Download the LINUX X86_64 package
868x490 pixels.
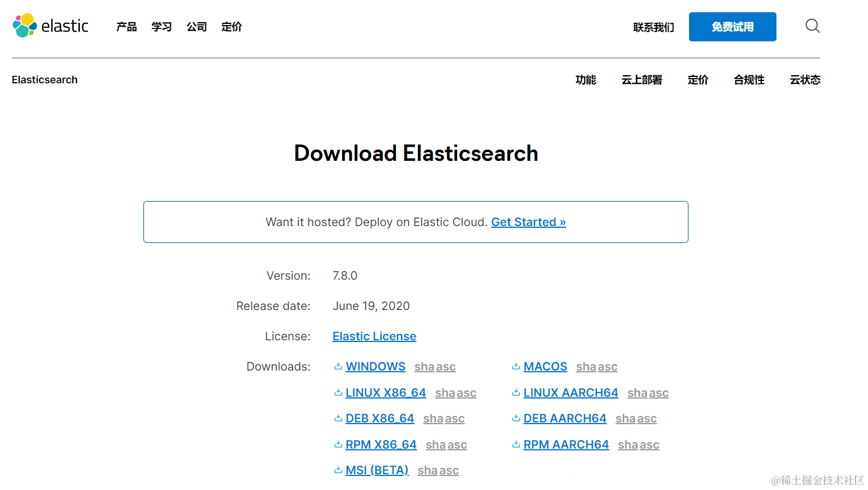(x=386, y=393)
